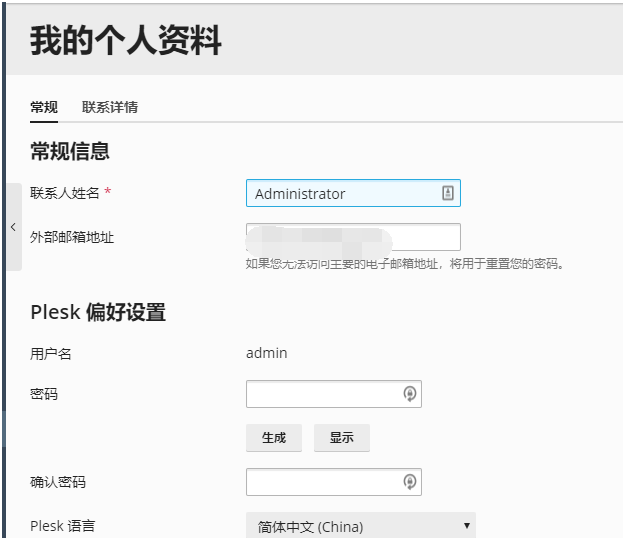Click the 常规信息 section heading
This screenshot has width=625, height=540.
(70, 151)
